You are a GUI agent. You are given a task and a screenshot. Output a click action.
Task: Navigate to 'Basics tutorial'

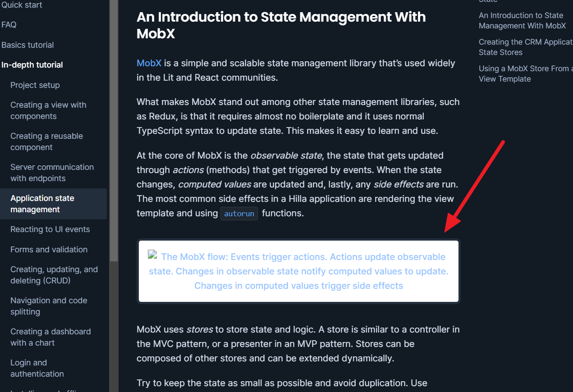(28, 45)
